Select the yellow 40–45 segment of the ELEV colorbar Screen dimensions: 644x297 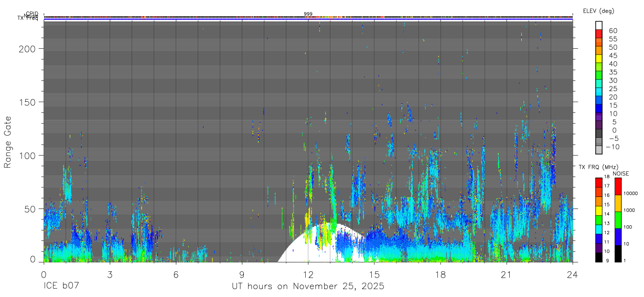point(599,59)
